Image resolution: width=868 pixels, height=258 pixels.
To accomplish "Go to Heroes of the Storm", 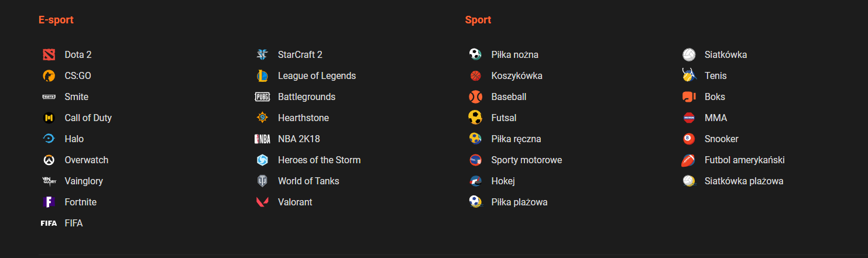I will 319,160.
